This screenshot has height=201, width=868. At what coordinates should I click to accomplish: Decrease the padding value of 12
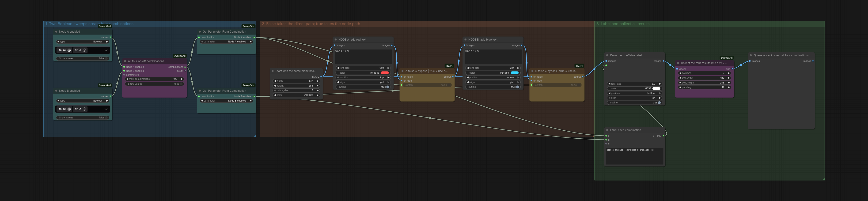pyautogui.click(x=680, y=87)
